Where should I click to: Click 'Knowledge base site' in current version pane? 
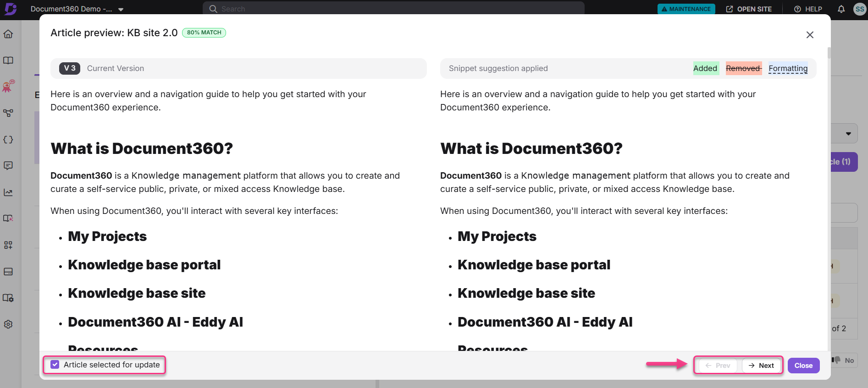click(x=137, y=293)
